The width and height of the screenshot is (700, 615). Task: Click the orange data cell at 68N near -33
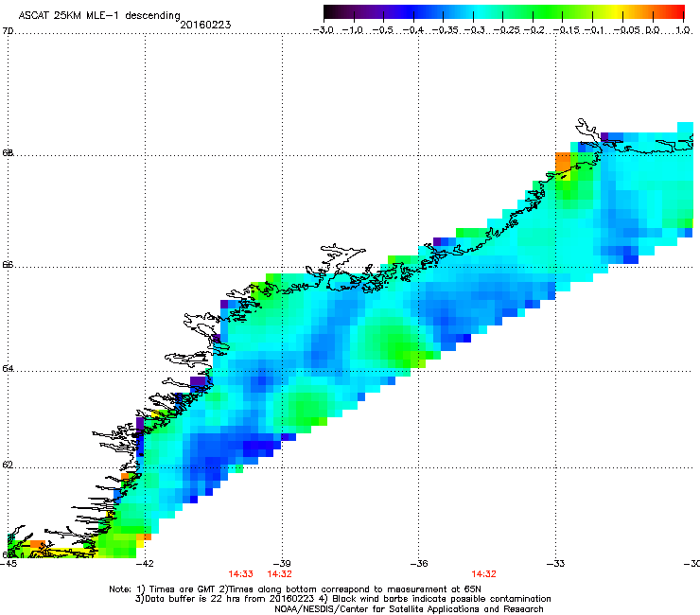pos(563,161)
